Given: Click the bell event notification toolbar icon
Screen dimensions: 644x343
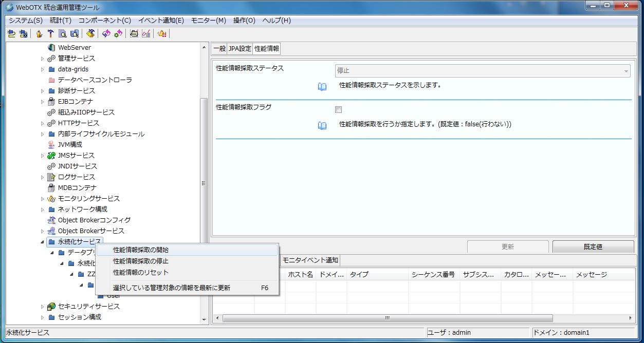Looking at the screenshot, I should click(x=162, y=34).
